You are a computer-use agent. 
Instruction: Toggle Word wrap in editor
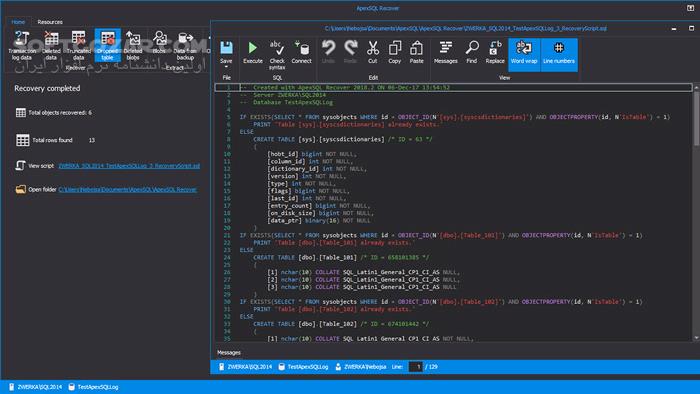[524, 54]
